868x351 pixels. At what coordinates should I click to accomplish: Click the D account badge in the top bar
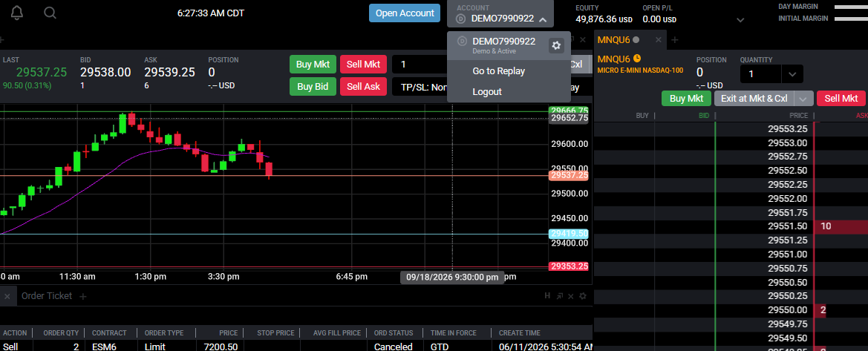[x=461, y=19]
